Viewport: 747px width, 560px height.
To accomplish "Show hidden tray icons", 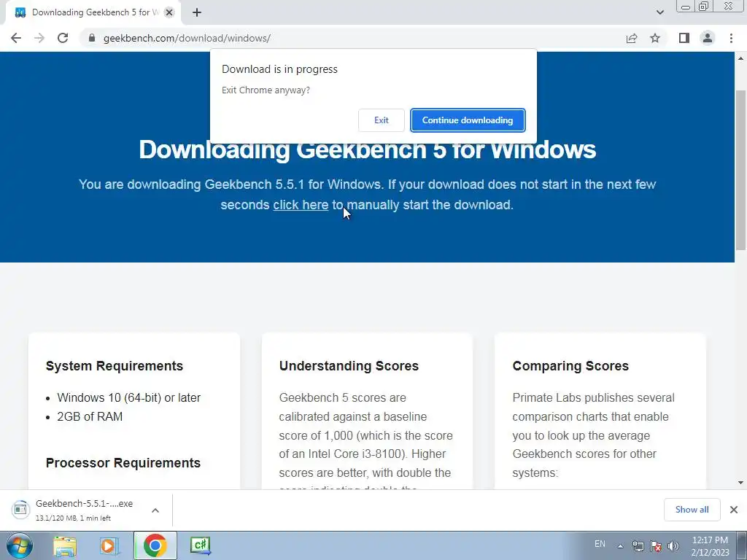I will pyautogui.click(x=620, y=546).
